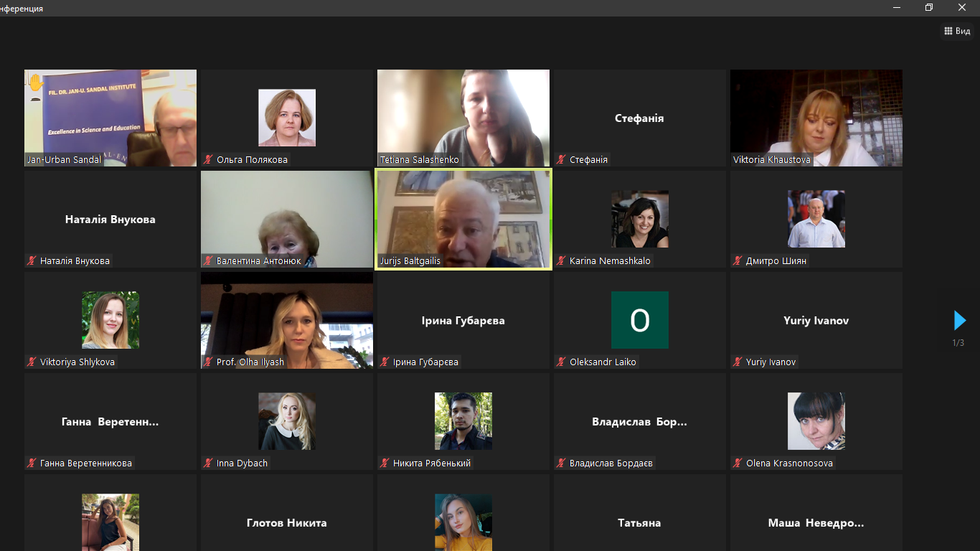Click muted microphone icon next to Стефанія name
The image size is (980, 551).
point(561,160)
